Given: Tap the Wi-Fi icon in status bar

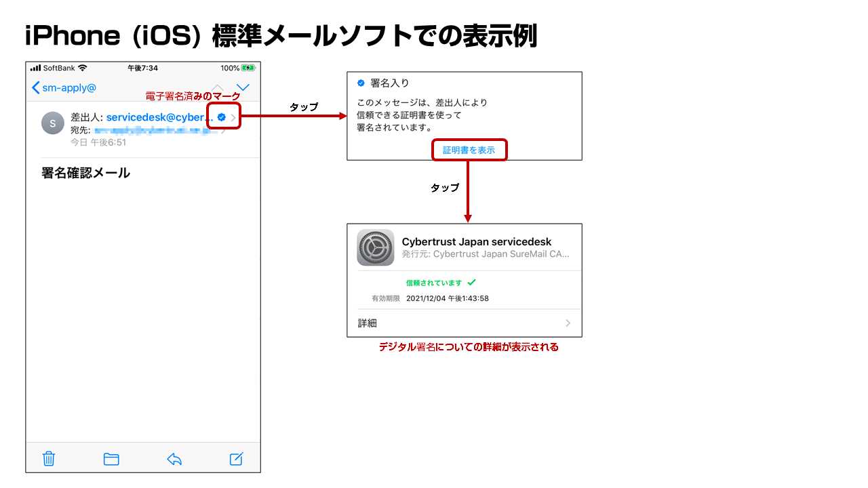Looking at the screenshot, I should [83, 68].
